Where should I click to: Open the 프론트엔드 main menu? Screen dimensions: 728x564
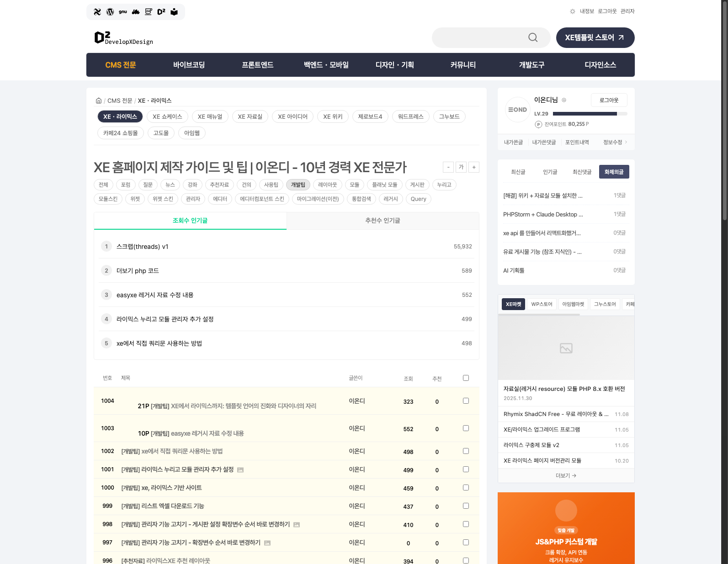point(258,65)
